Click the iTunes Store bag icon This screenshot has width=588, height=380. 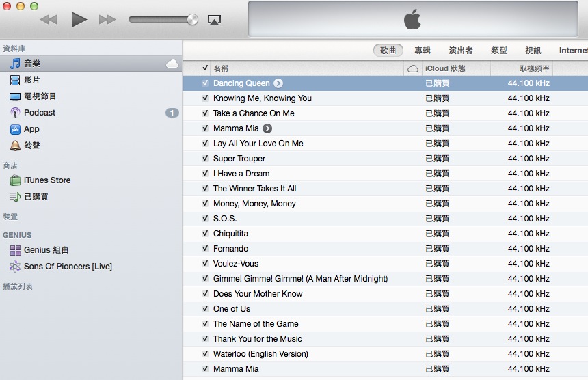click(15, 180)
